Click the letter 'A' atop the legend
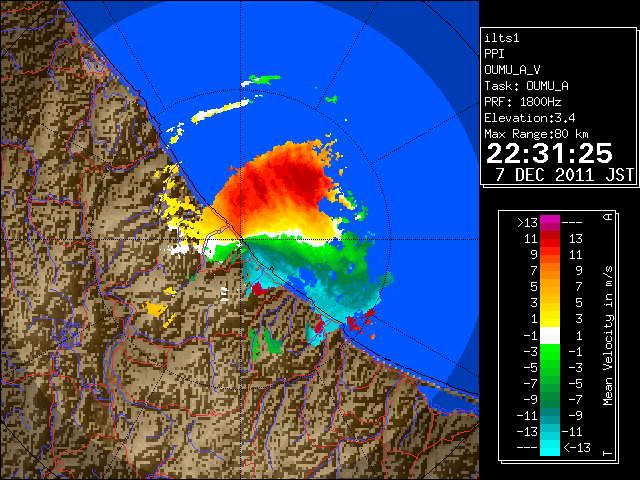640x480 pixels. (608, 217)
